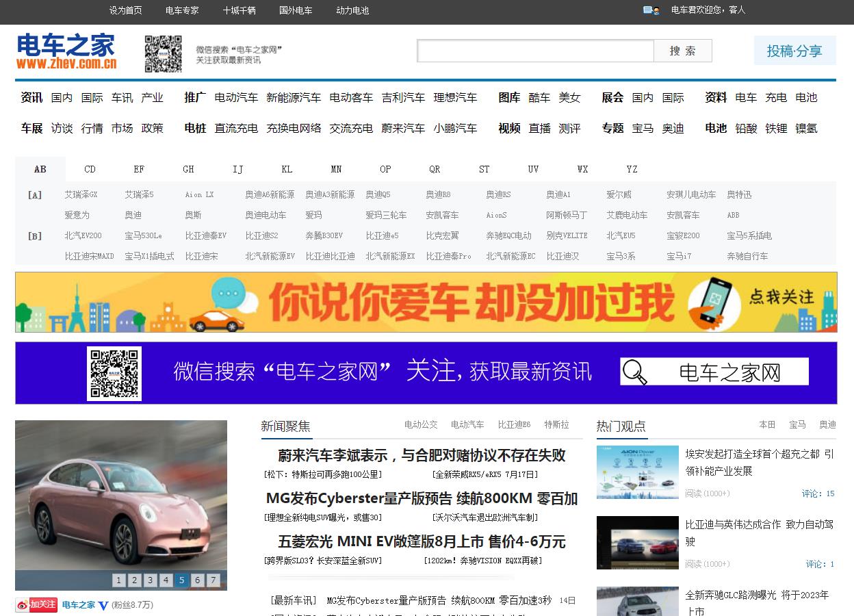Open 图库 navigation category
This screenshot has height=616, width=854.
(509, 97)
